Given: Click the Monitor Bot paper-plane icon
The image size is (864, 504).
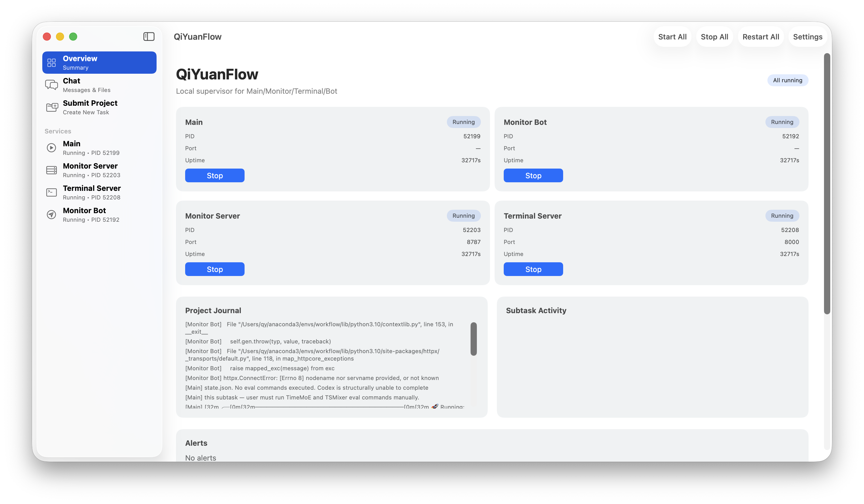Looking at the screenshot, I should (51, 215).
